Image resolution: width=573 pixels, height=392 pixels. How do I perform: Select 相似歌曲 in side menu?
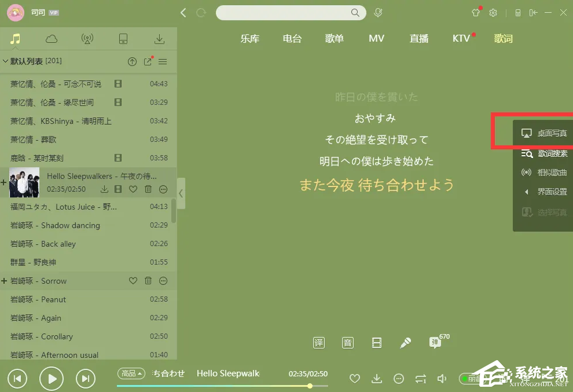tap(543, 172)
